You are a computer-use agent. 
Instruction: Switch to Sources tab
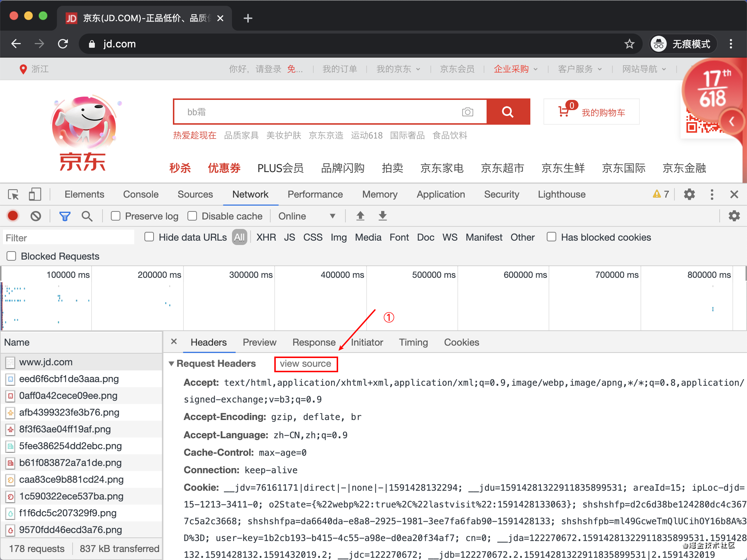(x=195, y=194)
